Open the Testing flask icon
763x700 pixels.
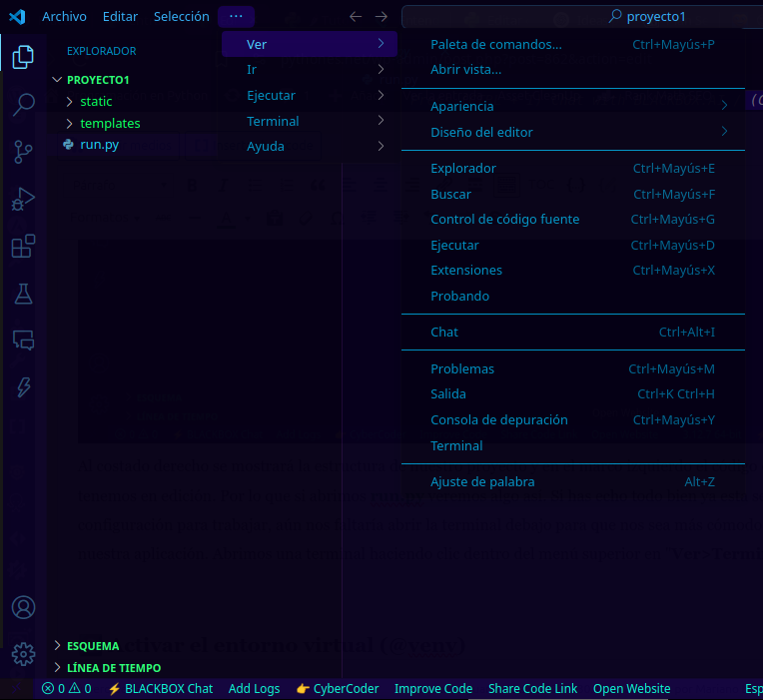click(x=23, y=294)
